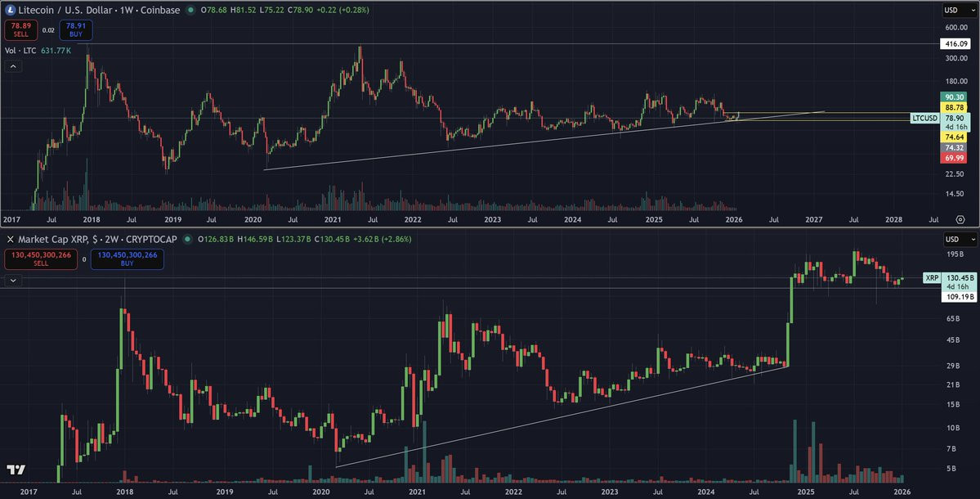Click the 78.89 SELL button
980x499 pixels.
[20, 30]
